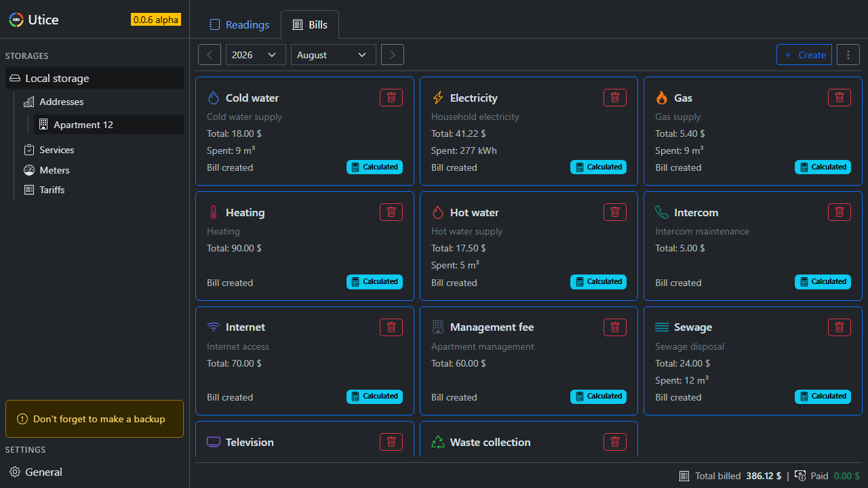
Task: Click the Paid status icon
Action: click(x=800, y=476)
